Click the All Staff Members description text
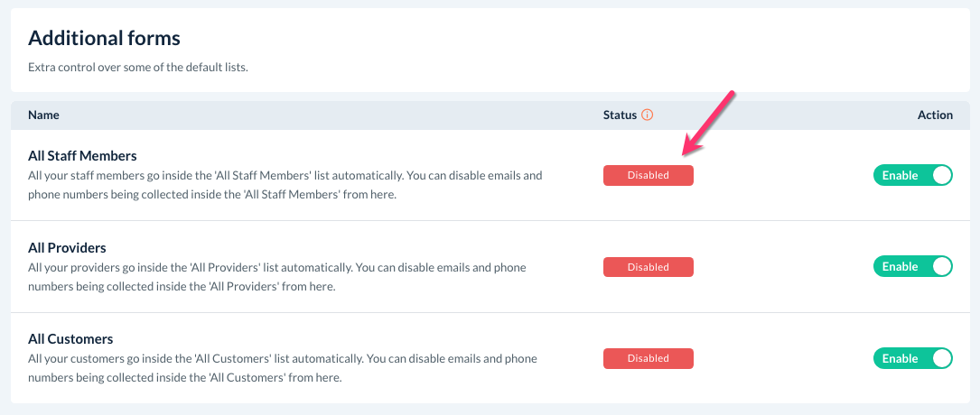Image resolution: width=980 pixels, height=415 pixels. click(285, 184)
